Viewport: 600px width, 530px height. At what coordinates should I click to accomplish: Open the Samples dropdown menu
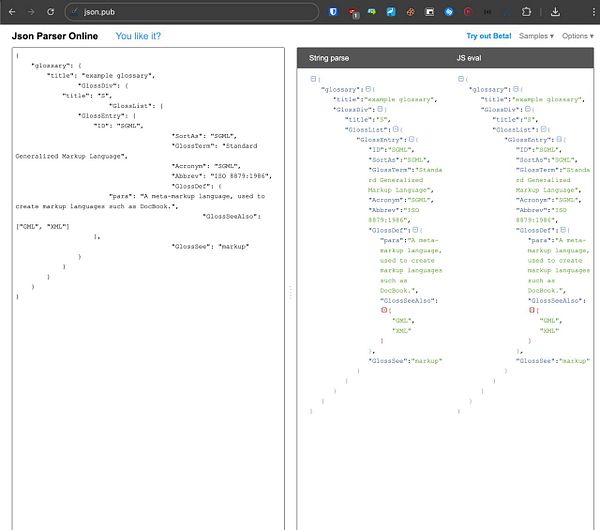[x=536, y=36]
